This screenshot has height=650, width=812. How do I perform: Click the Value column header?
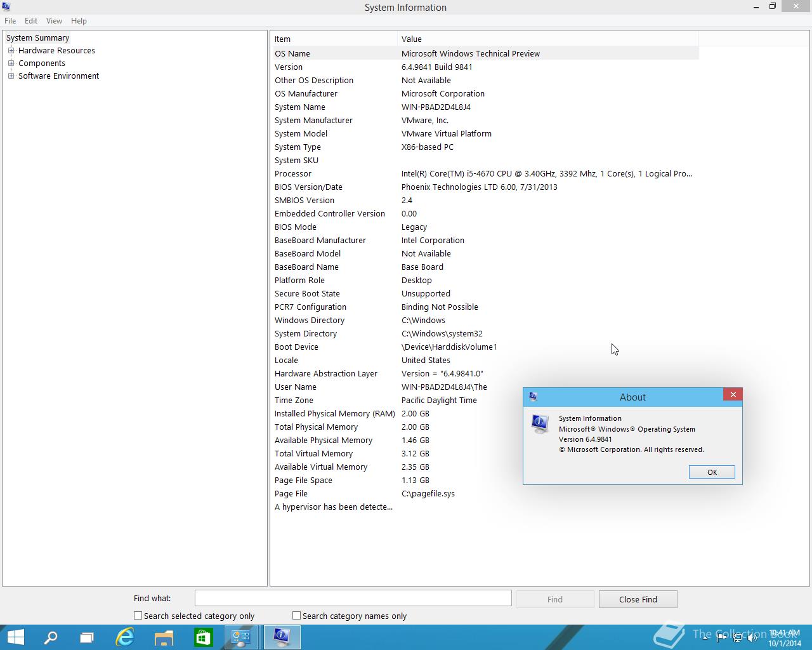[548, 39]
